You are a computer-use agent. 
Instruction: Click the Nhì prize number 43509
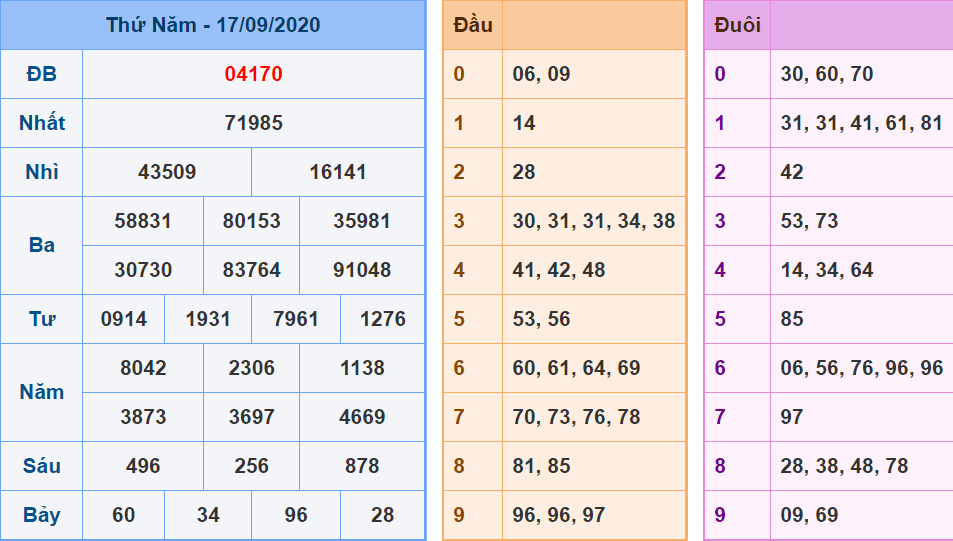click(x=167, y=172)
